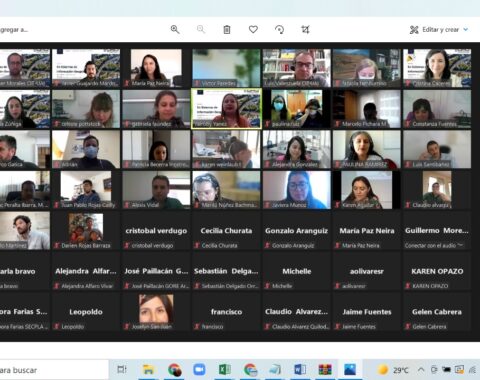Screen dimensions: 480x380
Task: Open Excel from the taskbar
Action: 225,369
